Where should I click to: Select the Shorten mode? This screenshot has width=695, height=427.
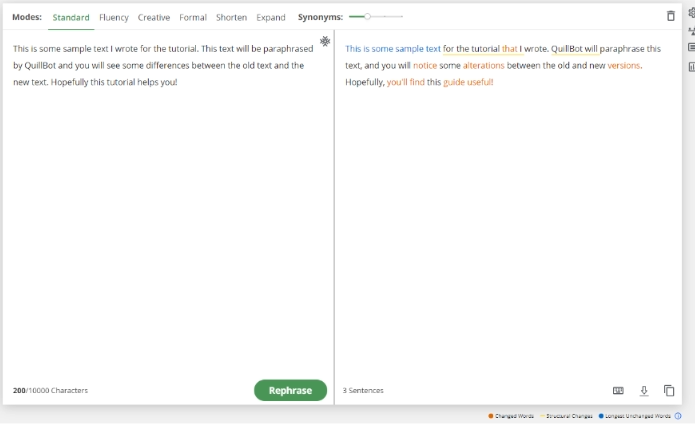coord(231,17)
